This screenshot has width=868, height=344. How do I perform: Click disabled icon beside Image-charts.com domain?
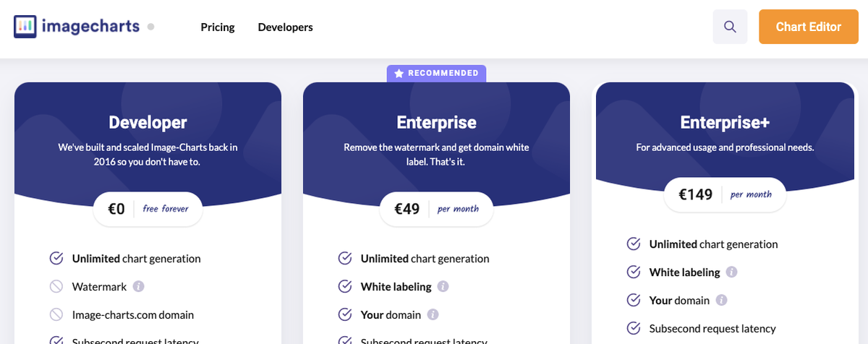56,315
